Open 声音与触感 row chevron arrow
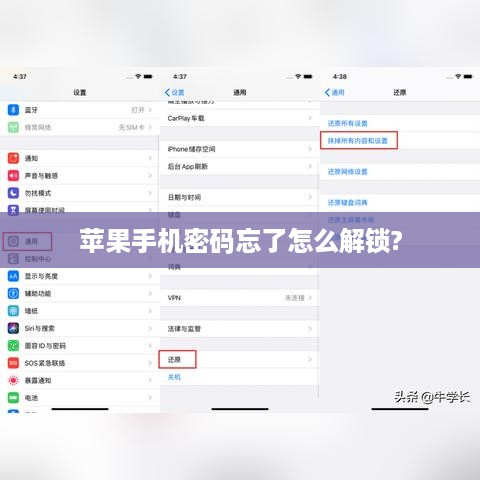480x480 pixels. (x=150, y=175)
